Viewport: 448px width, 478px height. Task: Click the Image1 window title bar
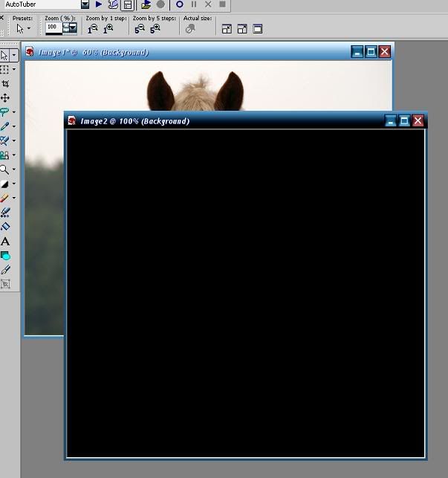coord(208,52)
